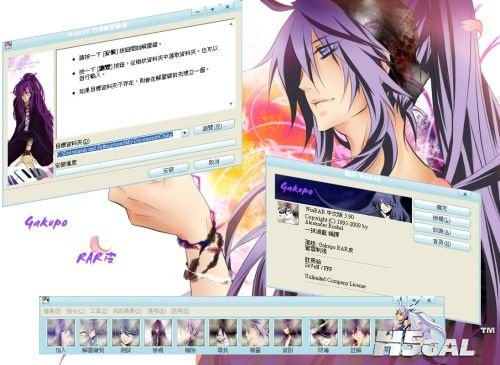The height and width of the screenshot is (365, 500).
Task: Click the 精靈 (Wizard) toolbar icon
Action: [x=255, y=332]
